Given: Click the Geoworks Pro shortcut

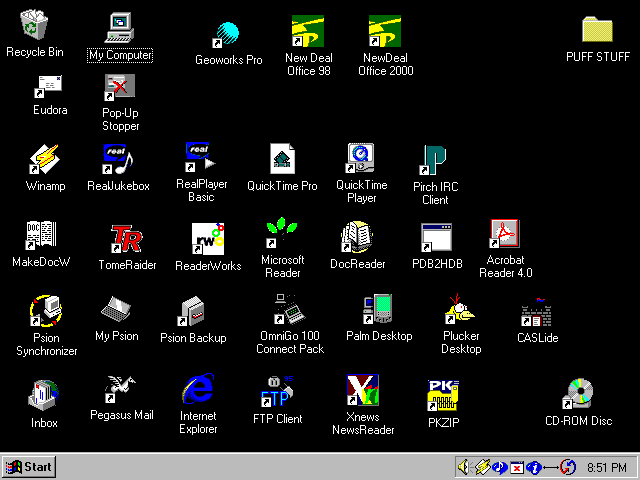Looking at the screenshot, I should coord(228,35).
